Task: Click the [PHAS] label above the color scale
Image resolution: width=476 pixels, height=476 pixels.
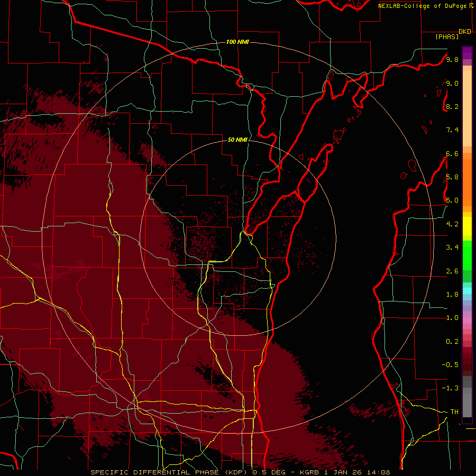Action: tap(447, 36)
